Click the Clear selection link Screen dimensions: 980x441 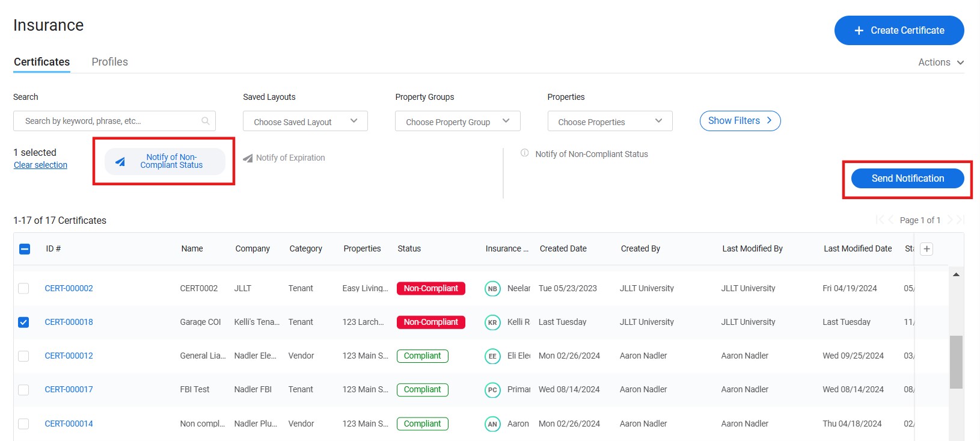pyautogui.click(x=40, y=165)
